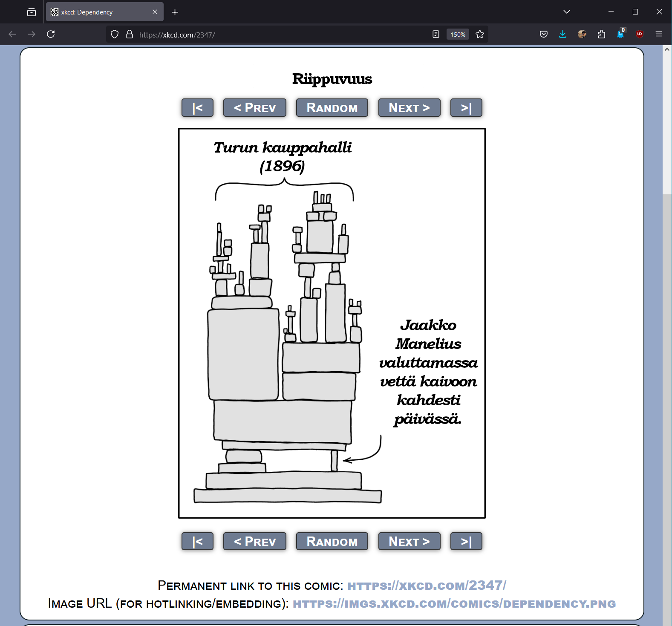This screenshot has width=672, height=626.
Task: Open Firefox View tab overview icon
Action: click(x=32, y=12)
